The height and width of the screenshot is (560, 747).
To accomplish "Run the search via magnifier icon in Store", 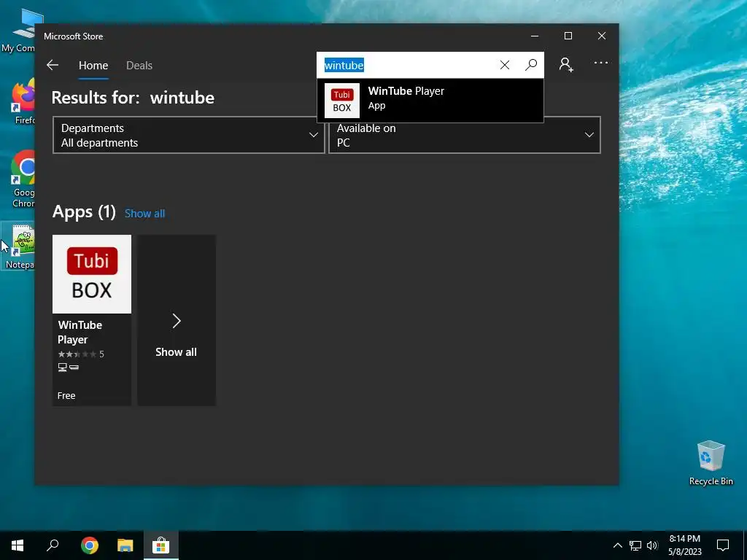I will click(531, 65).
